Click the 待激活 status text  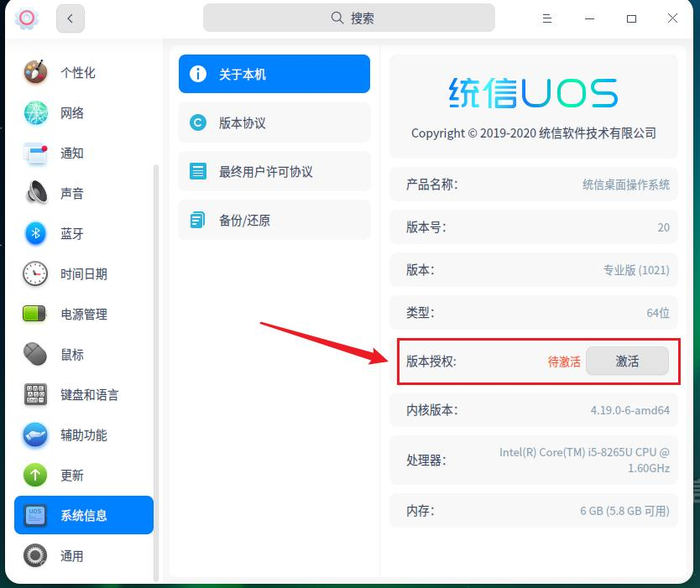(x=564, y=362)
